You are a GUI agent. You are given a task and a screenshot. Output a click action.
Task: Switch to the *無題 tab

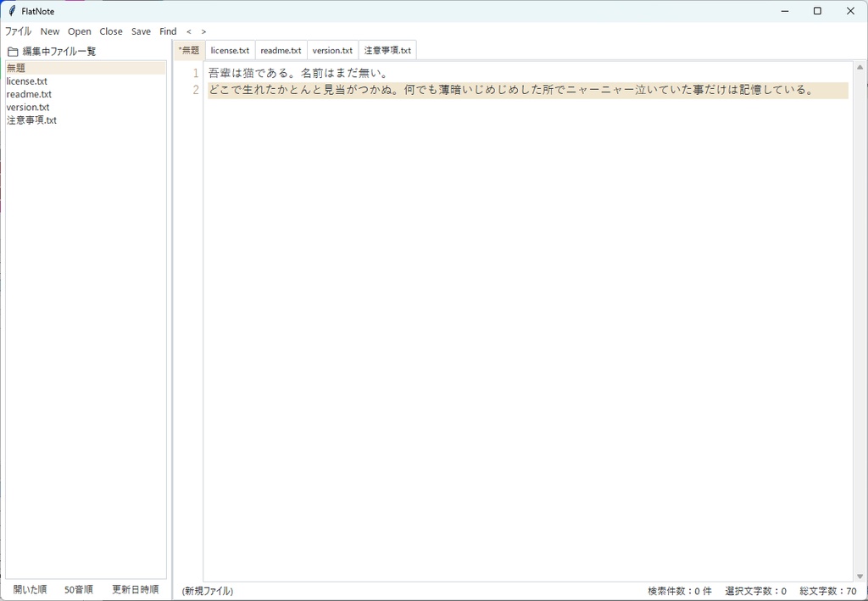click(x=189, y=50)
